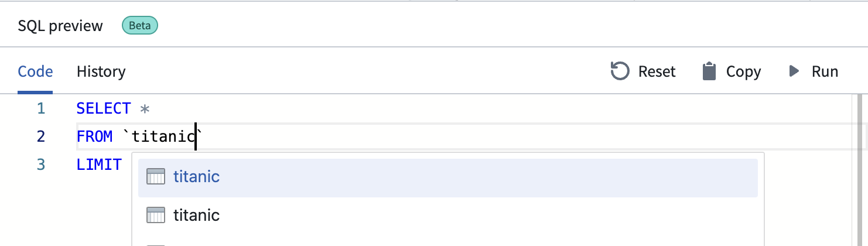868x246 pixels.
Task: Click line number 1 in the gutter
Action: click(40, 108)
